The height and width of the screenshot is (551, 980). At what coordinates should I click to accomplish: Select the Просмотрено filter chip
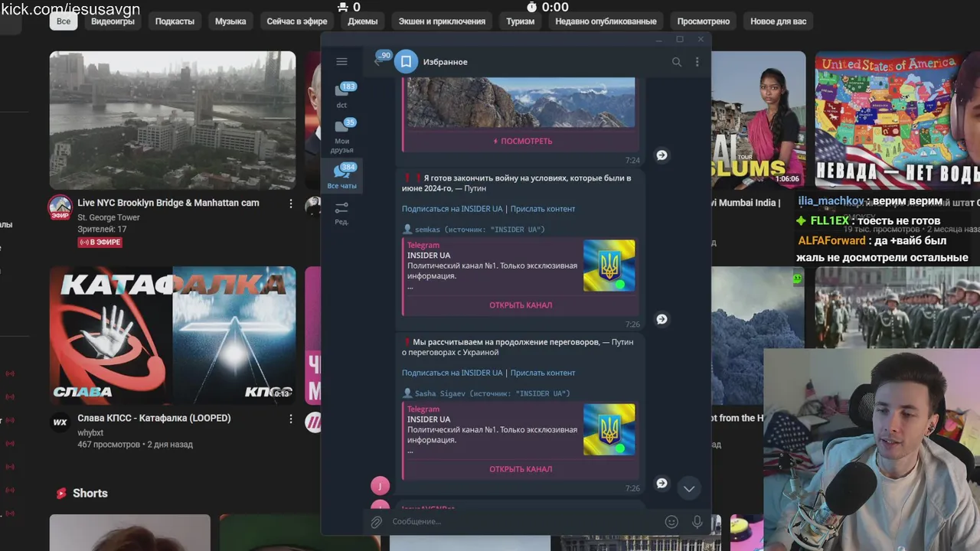point(704,21)
